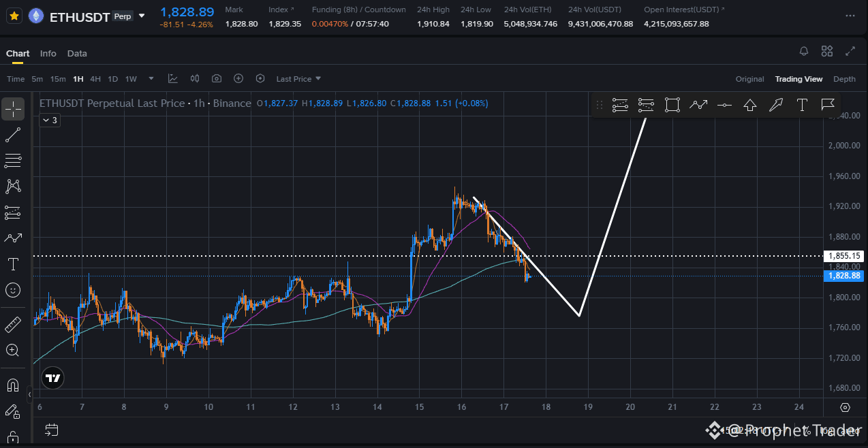Open the technical indicators icon
868x448 pixels.
coord(173,79)
